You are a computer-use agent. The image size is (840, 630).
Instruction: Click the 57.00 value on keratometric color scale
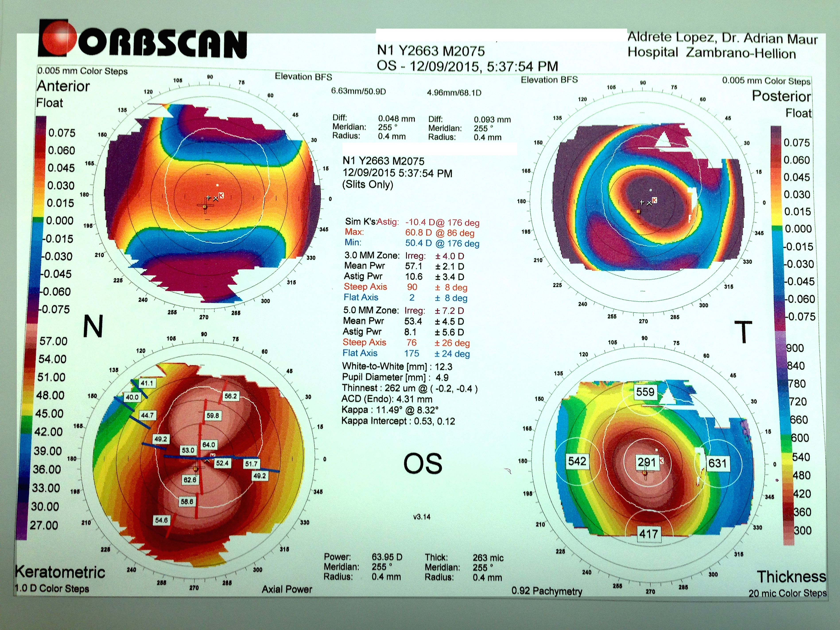(x=53, y=341)
